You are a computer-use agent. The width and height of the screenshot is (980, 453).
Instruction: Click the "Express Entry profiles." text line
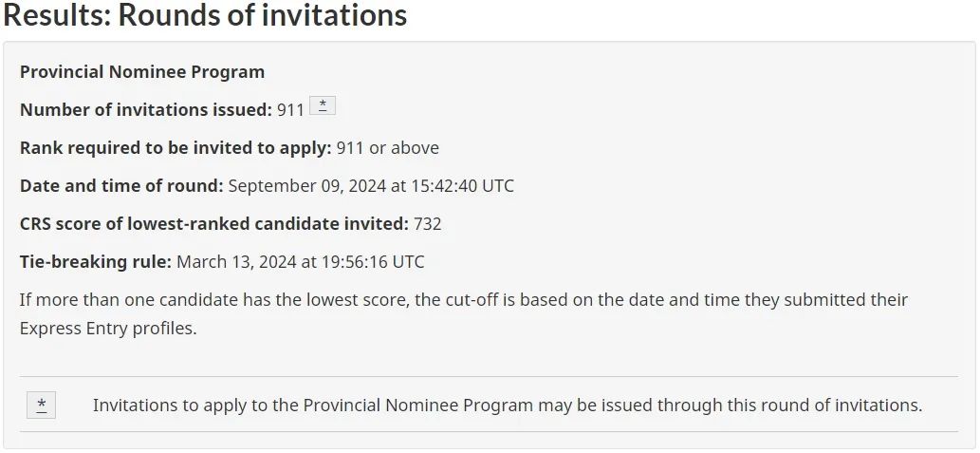[x=108, y=330]
